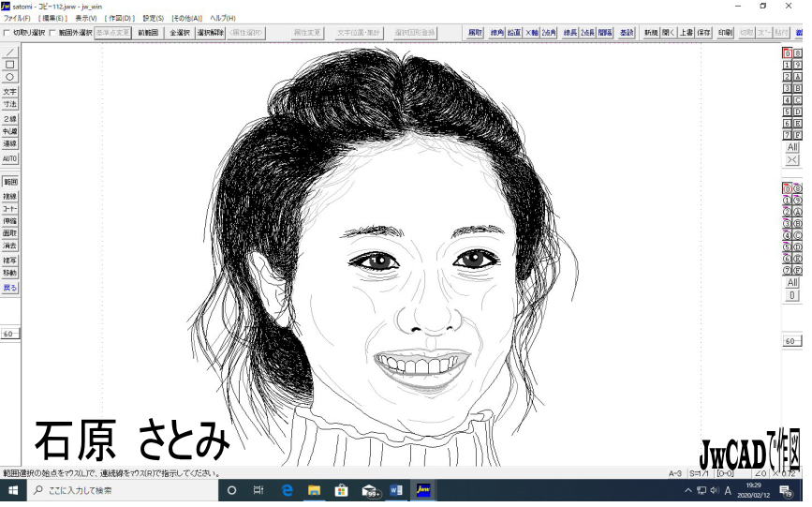Click the 属取 attribute get toolbar button
The image size is (812, 507).
(x=476, y=33)
